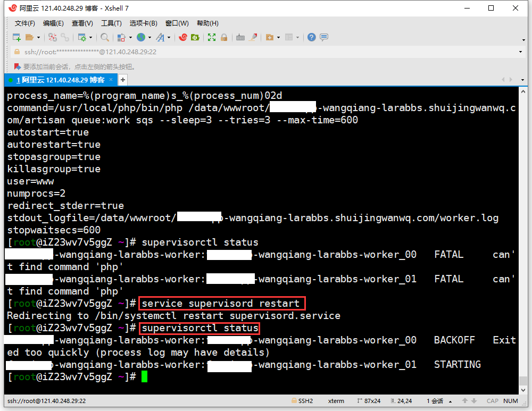Open the 工具(T) menu

[x=111, y=23]
